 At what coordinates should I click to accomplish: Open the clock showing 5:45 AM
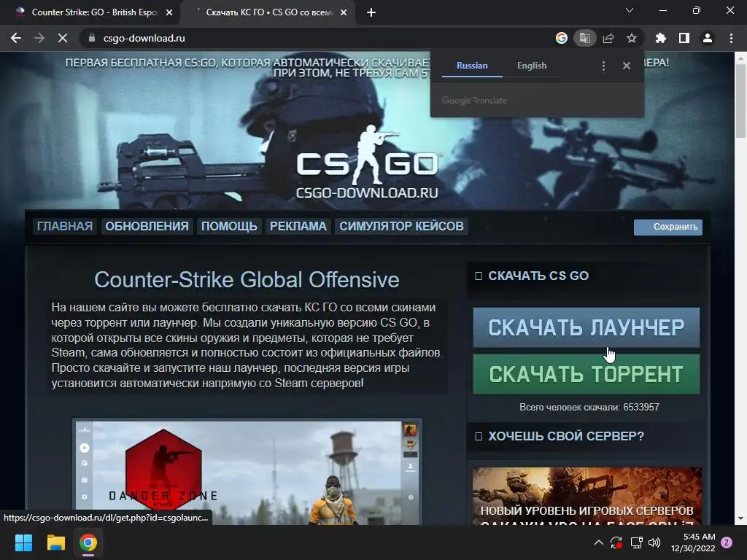693,542
